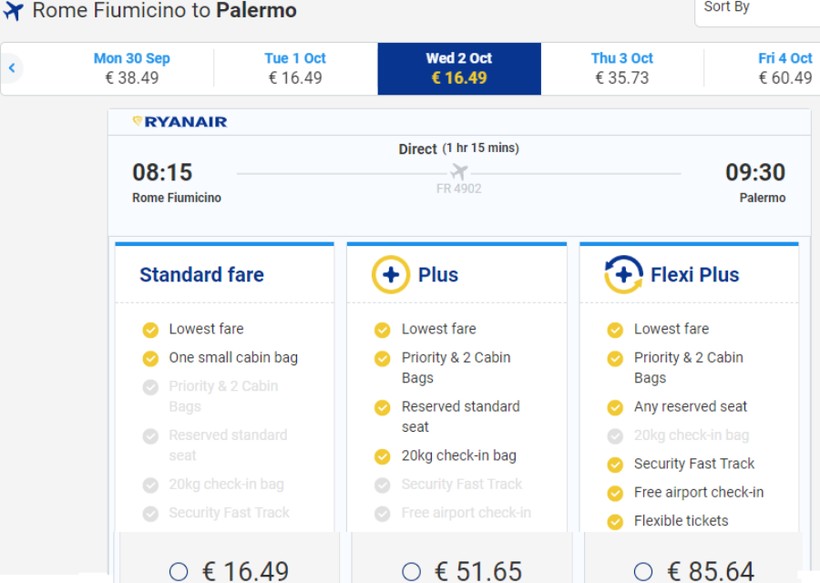Image resolution: width=820 pixels, height=583 pixels.
Task: Show earlier dates with the left chevron
Action: click(12, 68)
